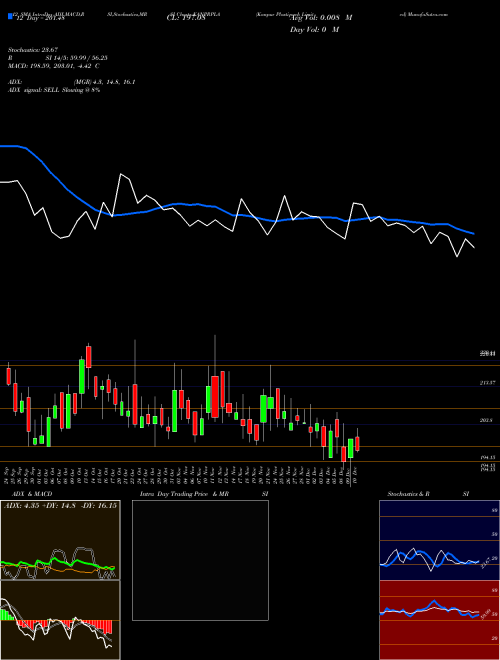Click the CL closing price value at top

(x=186, y=18)
